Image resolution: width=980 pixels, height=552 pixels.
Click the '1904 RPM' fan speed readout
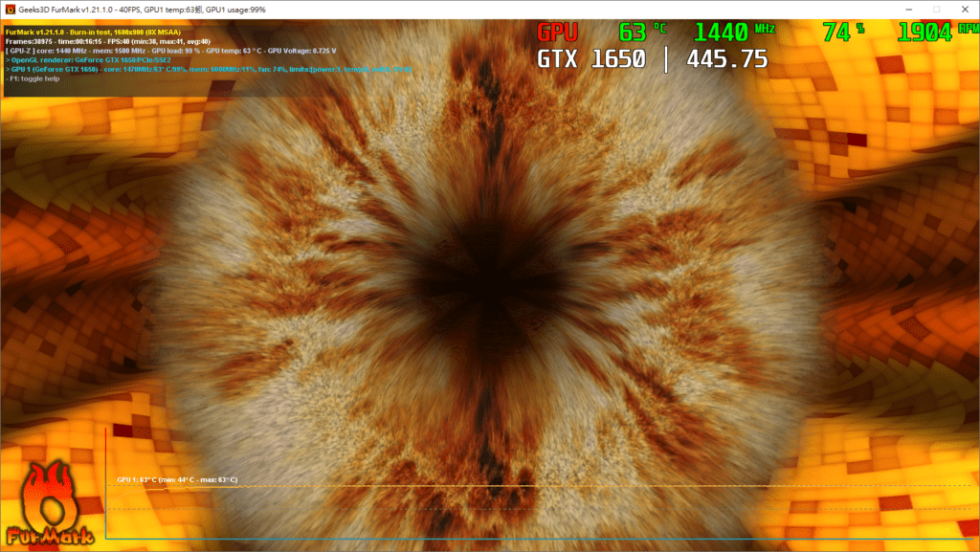coord(938,32)
